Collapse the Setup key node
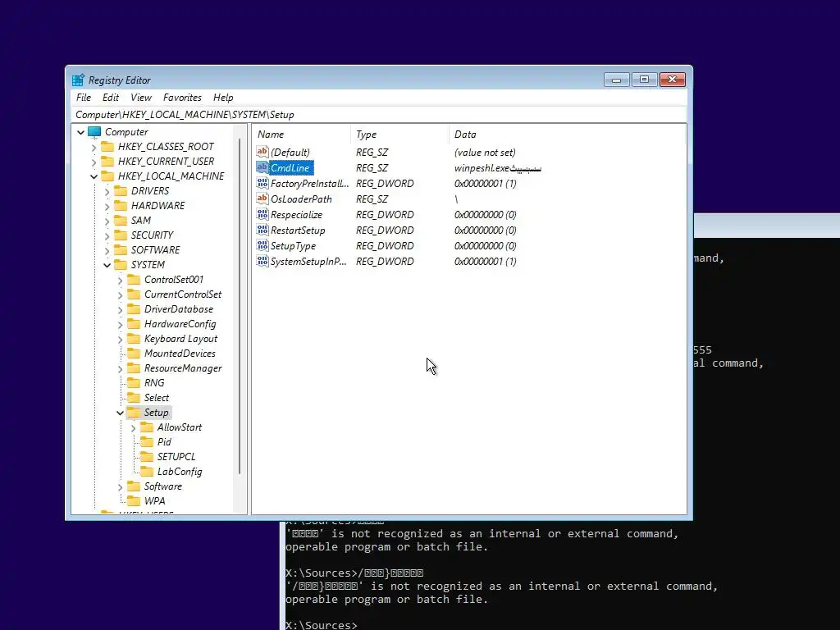Viewport: 840px width, 630px height. (120, 413)
